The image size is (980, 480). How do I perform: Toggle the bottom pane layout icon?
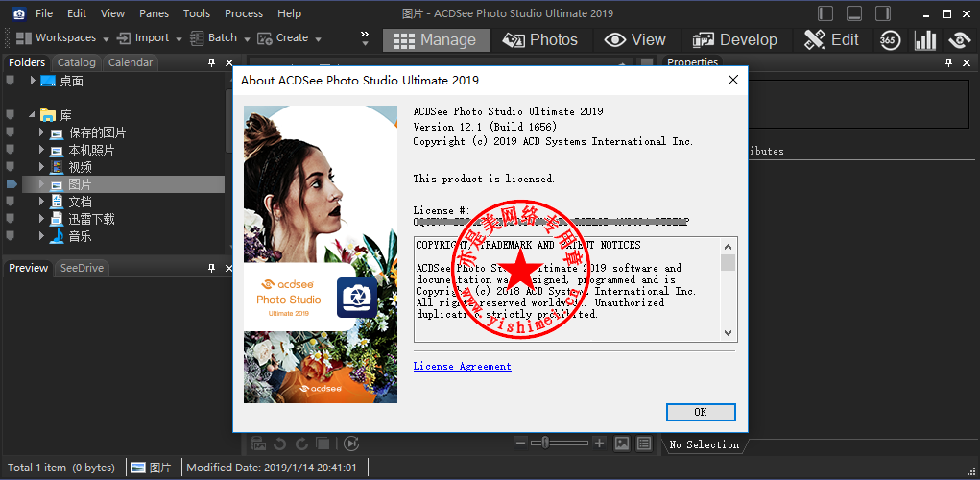click(854, 13)
